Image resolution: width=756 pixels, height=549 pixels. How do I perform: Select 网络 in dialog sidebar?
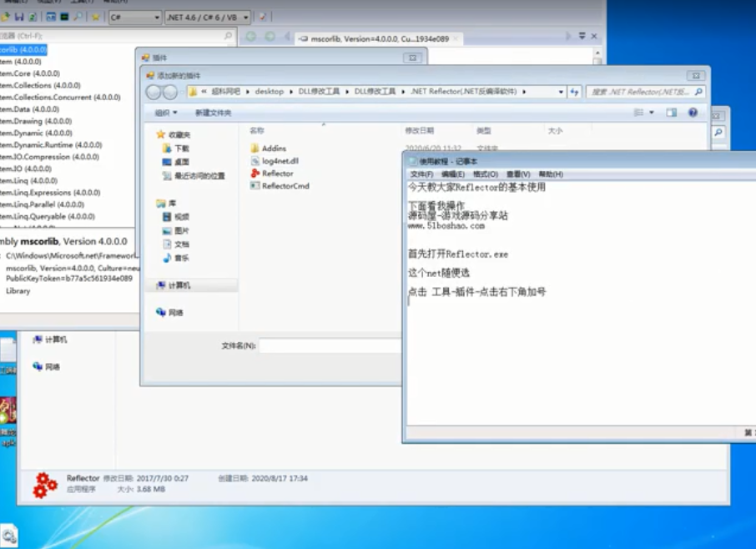point(169,312)
